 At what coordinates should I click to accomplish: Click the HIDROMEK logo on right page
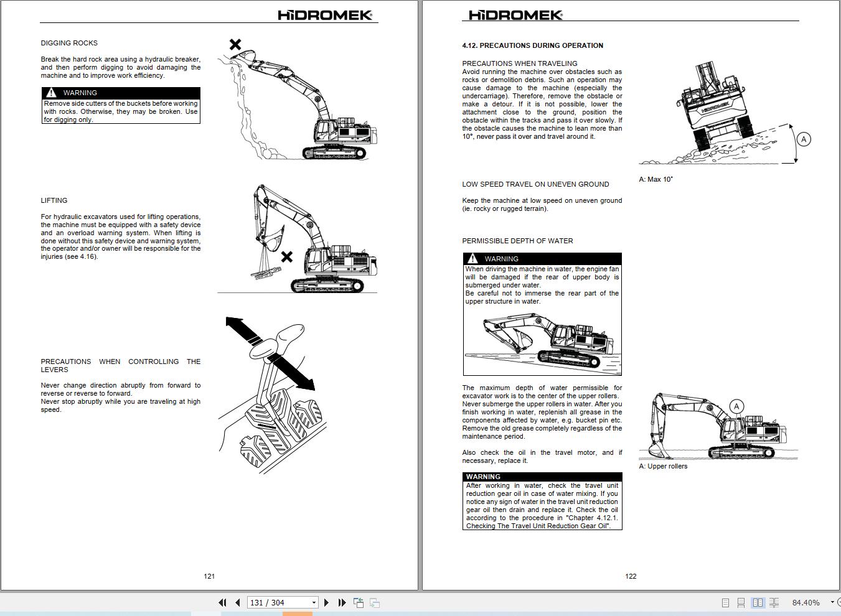click(x=515, y=15)
